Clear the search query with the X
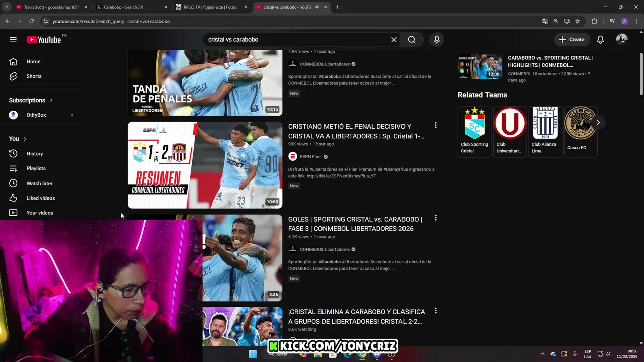This screenshot has width=644, height=362. pos(394,40)
